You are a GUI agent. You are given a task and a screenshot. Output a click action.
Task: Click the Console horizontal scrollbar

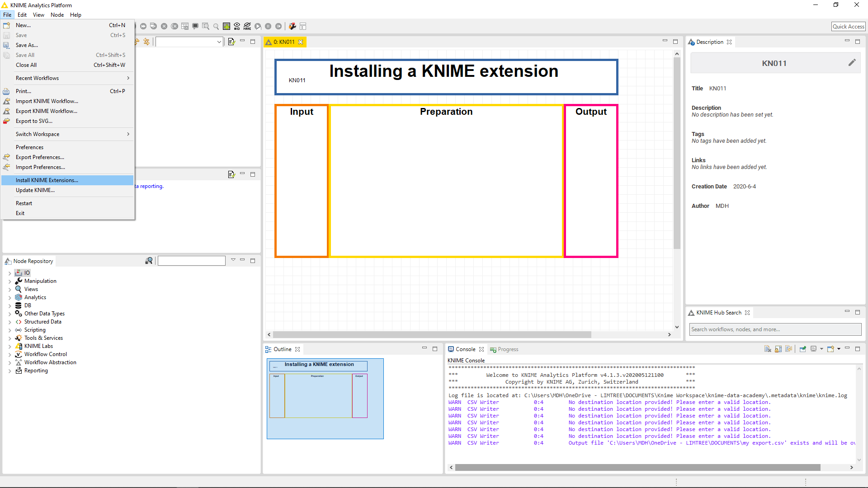(x=637, y=467)
